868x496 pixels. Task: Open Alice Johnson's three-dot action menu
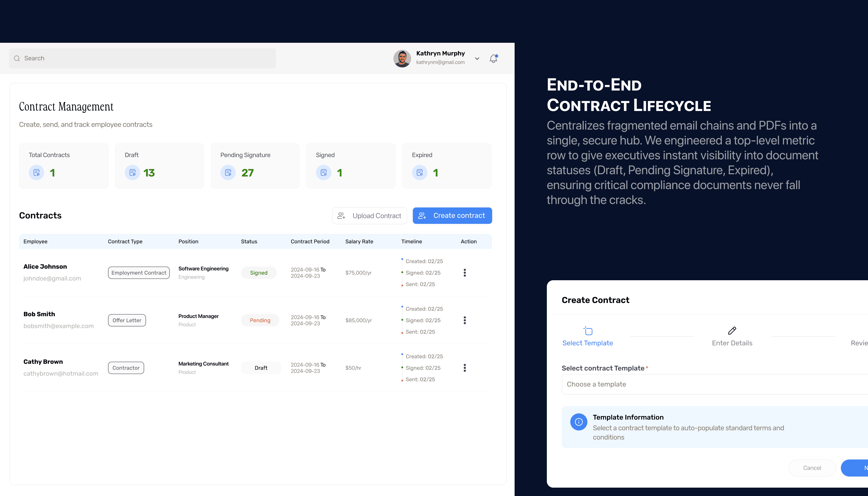click(465, 272)
